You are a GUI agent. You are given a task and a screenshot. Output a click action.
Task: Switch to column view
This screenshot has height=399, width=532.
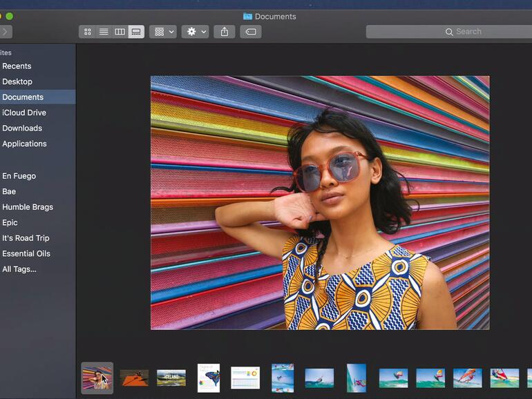(120, 32)
